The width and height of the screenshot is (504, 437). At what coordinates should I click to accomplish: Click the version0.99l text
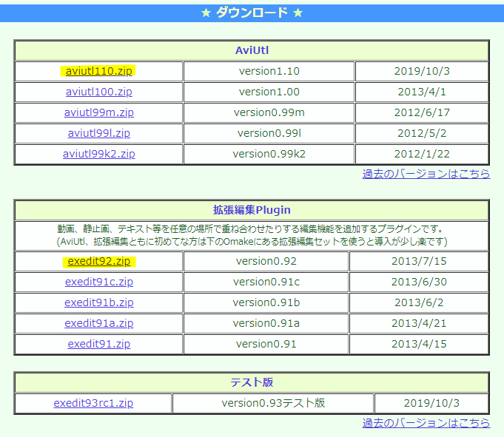click(x=269, y=133)
